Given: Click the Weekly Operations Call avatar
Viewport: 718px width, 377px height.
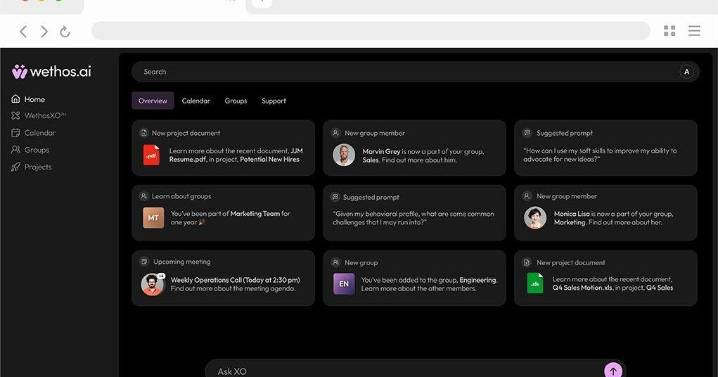Looking at the screenshot, I should click(152, 284).
